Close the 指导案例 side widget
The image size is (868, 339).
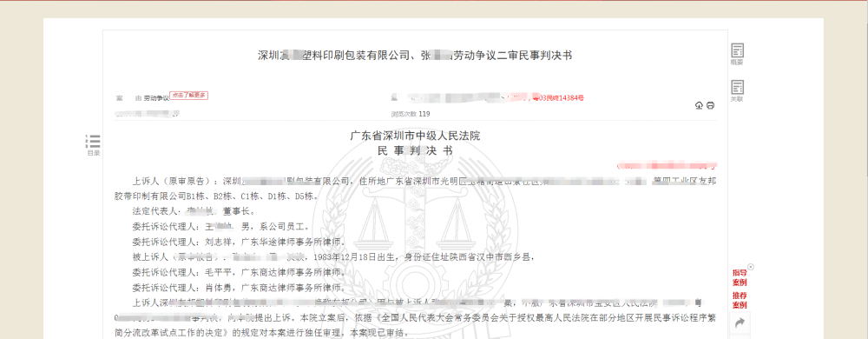point(751,267)
